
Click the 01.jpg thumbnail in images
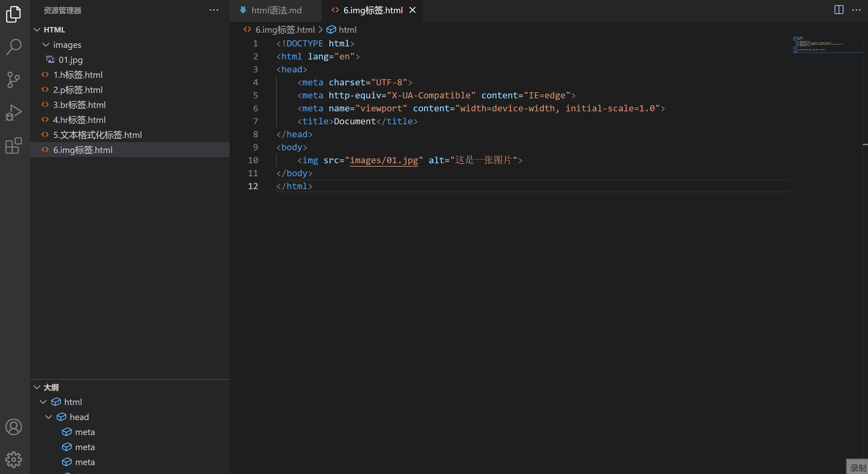tap(70, 59)
